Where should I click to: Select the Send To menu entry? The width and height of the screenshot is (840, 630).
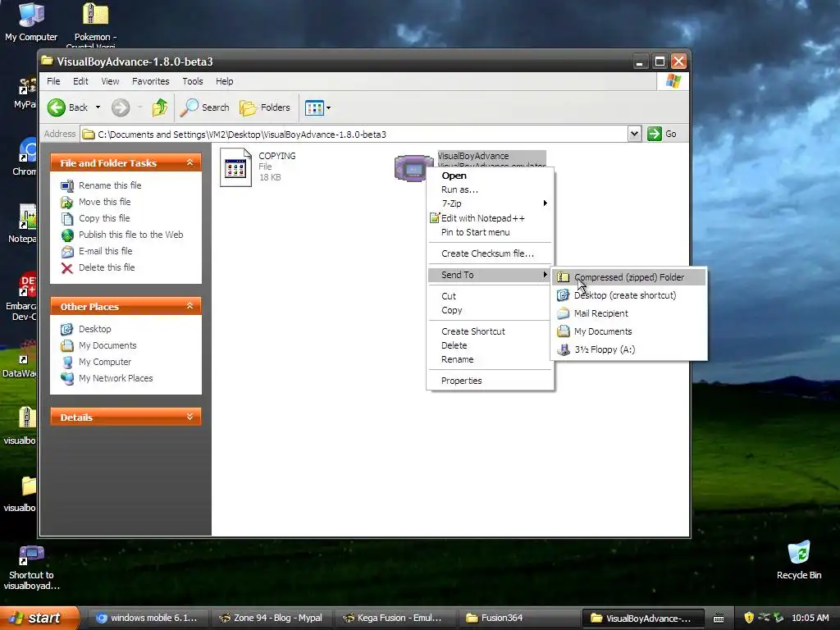click(x=491, y=275)
